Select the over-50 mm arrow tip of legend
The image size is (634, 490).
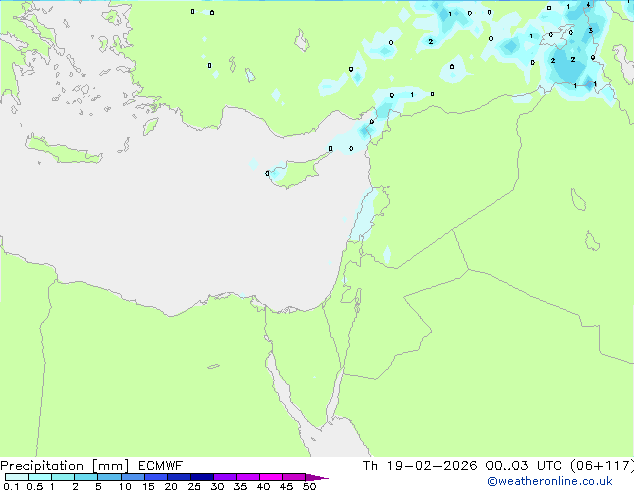coord(317,477)
